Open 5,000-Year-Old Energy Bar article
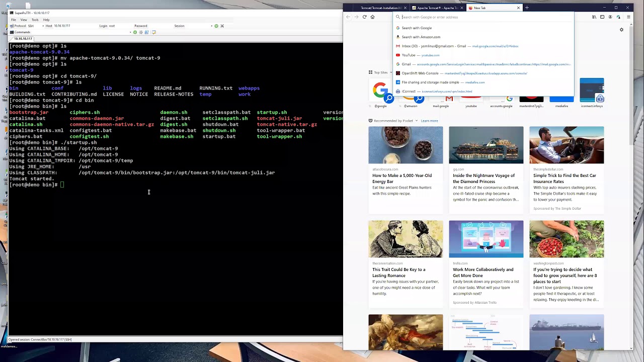Viewport: 644px width, 362px height. [406, 170]
